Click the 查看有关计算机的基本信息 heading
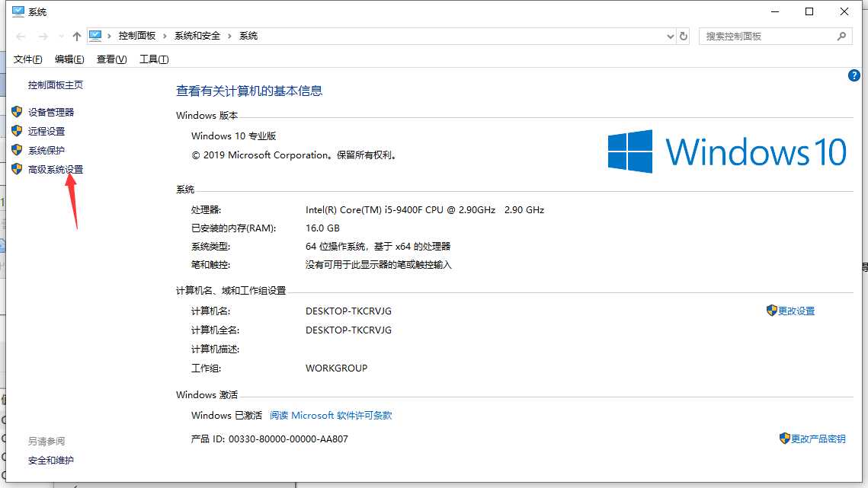 tap(249, 91)
